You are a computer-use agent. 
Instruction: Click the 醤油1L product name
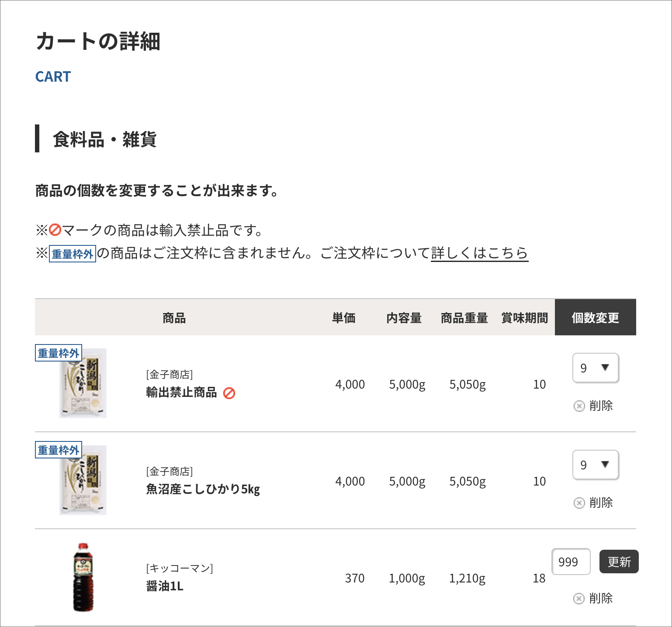[x=165, y=586]
